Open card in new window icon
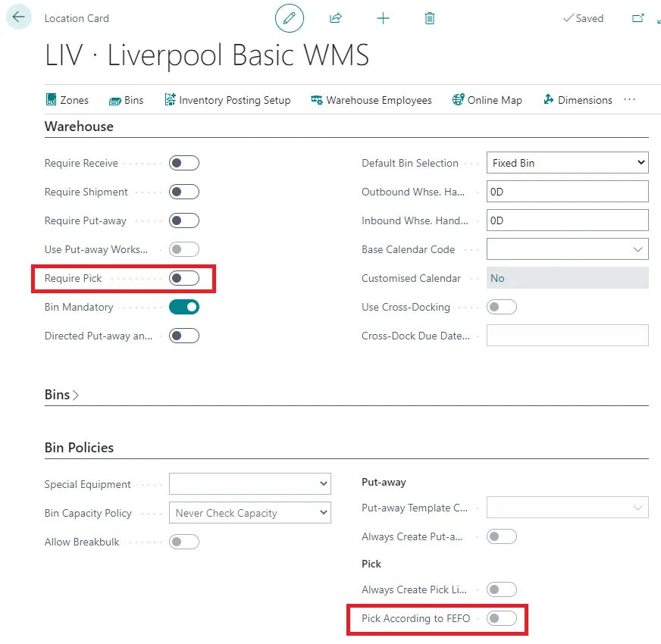 [638, 18]
